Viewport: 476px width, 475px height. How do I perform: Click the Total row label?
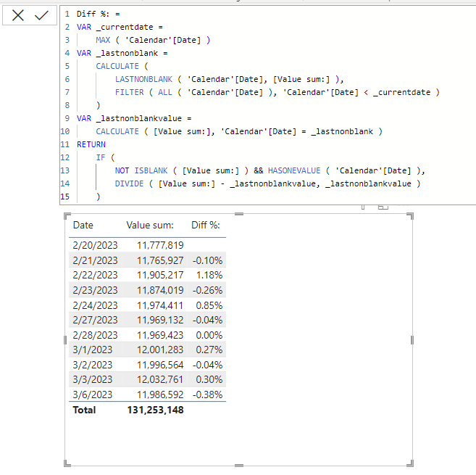click(x=84, y=410)
